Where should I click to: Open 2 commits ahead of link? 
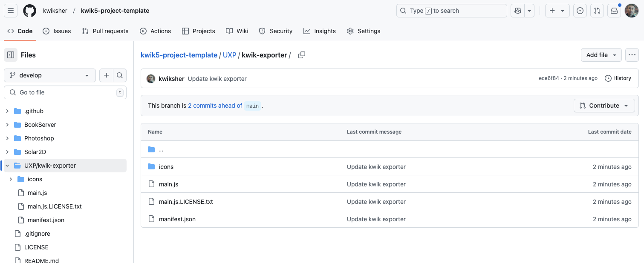[215, 106]
